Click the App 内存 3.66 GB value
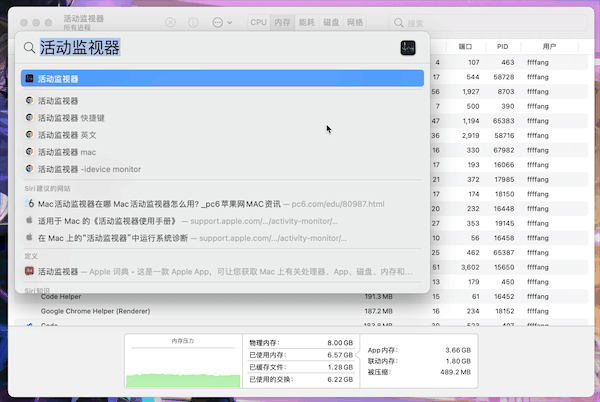Image resolution: width=600 pixels, height=402 pixels. 458,350
